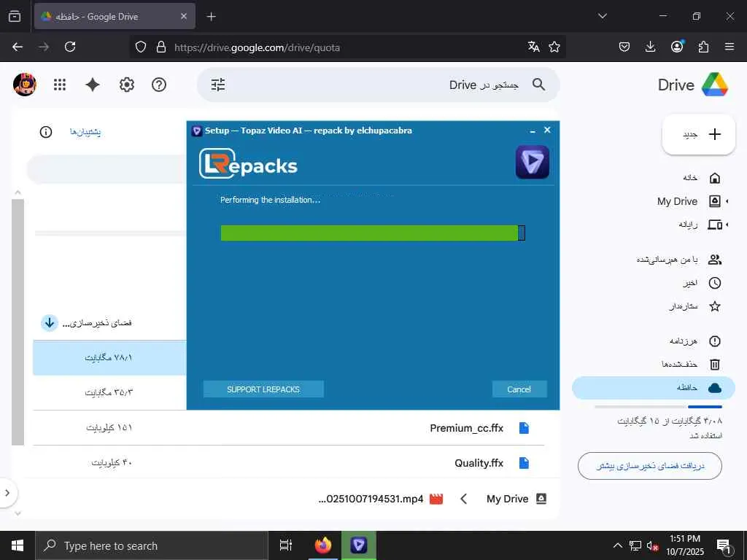Open Firefox extensions puzzle icon

coord(703,47)
